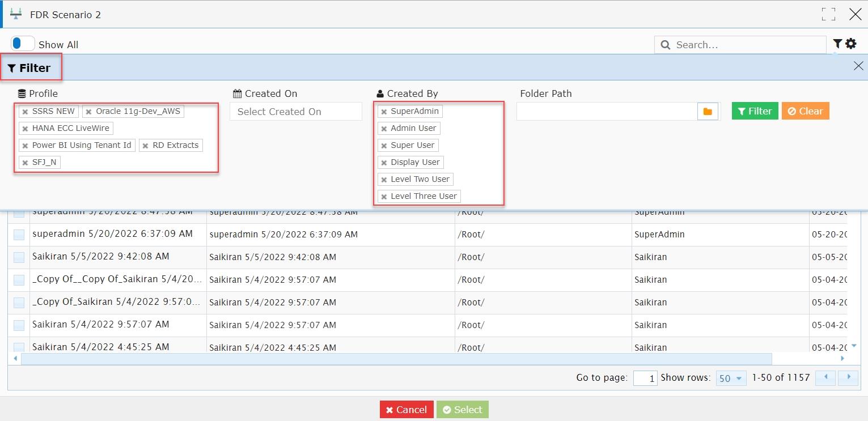868x421 pixels.
Task: Click the Folder Path input field
Action: coord(607,112)
